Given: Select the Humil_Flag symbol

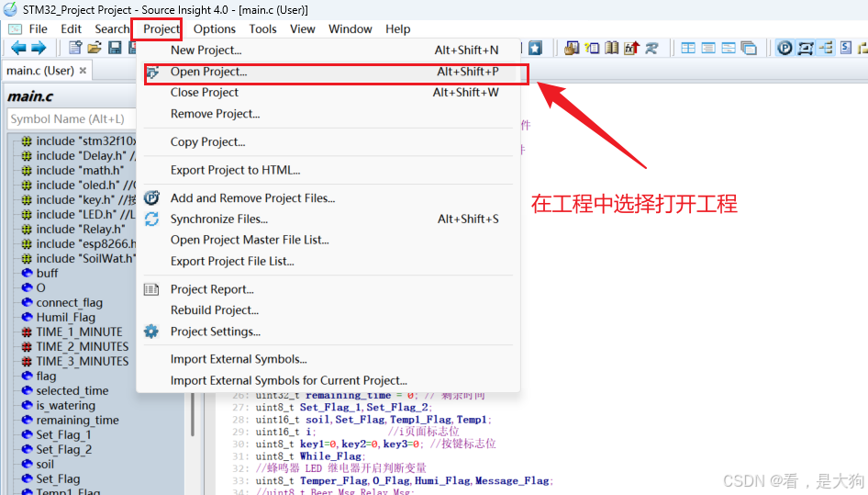Looking at the screenshot, I should (58, 317).
